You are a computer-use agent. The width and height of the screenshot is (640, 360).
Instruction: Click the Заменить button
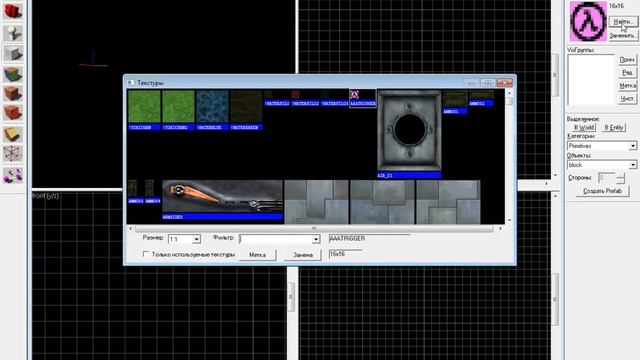[x=623, y=36]
